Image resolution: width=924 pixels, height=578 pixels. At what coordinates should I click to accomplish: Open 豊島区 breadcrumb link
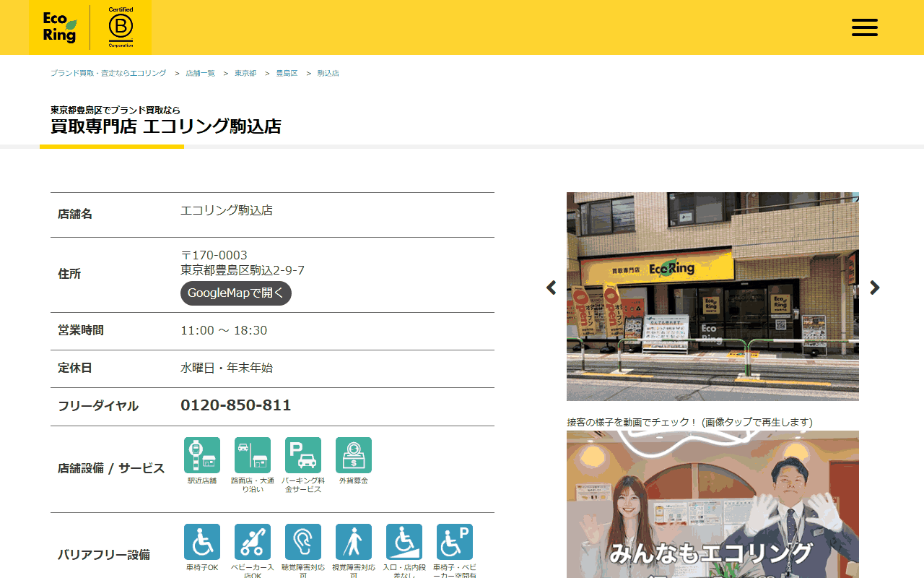point(287,74)
